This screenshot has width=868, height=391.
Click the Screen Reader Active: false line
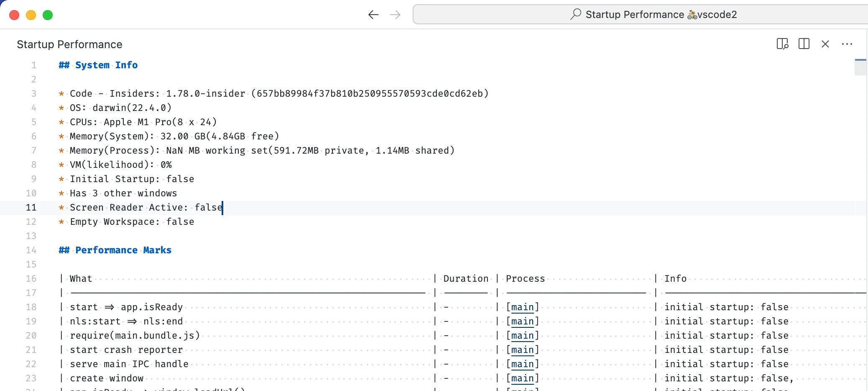click(x=140, y=207)
